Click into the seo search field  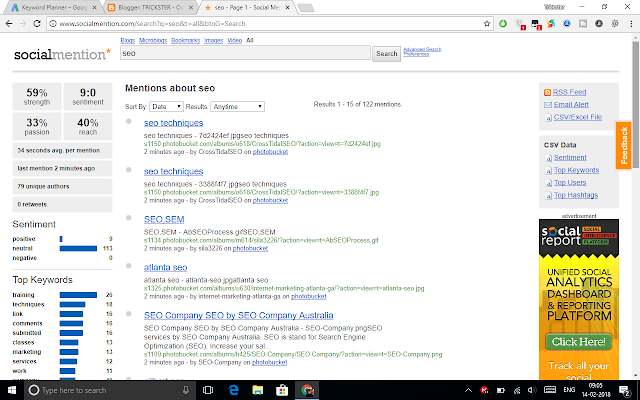tap(245, 53)
